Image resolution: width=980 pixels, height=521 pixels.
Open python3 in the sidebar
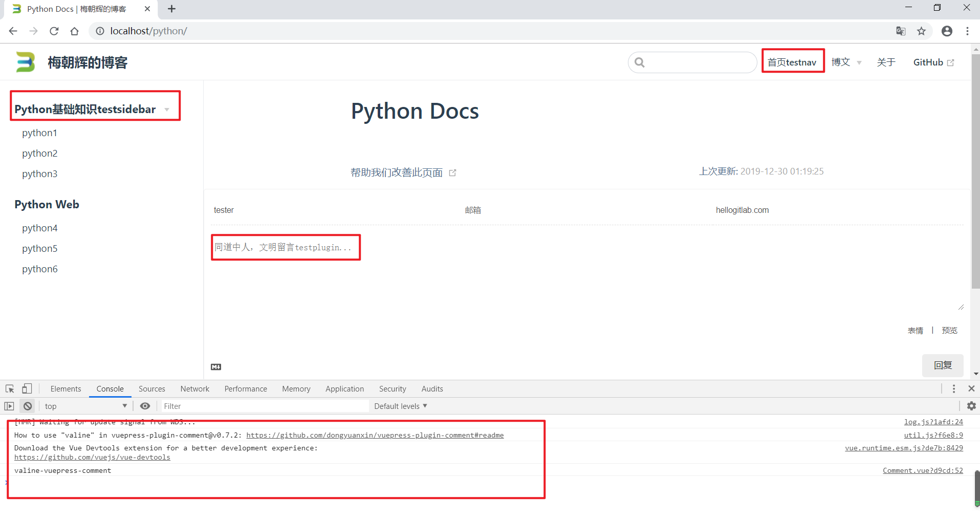[x=40, y=174]
